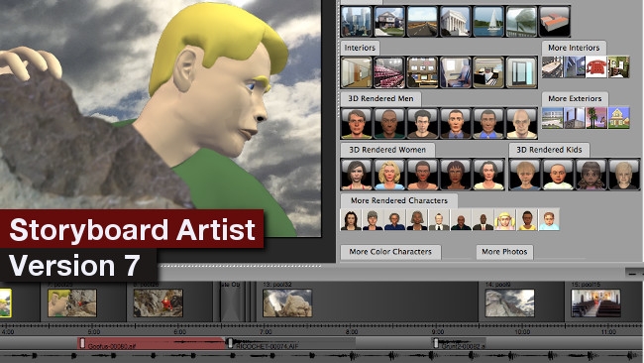The width and height of the screenshot is (644, 363).
Task: Switch to 3D Rendered Men tab
Action: click(x=380, y=98)
